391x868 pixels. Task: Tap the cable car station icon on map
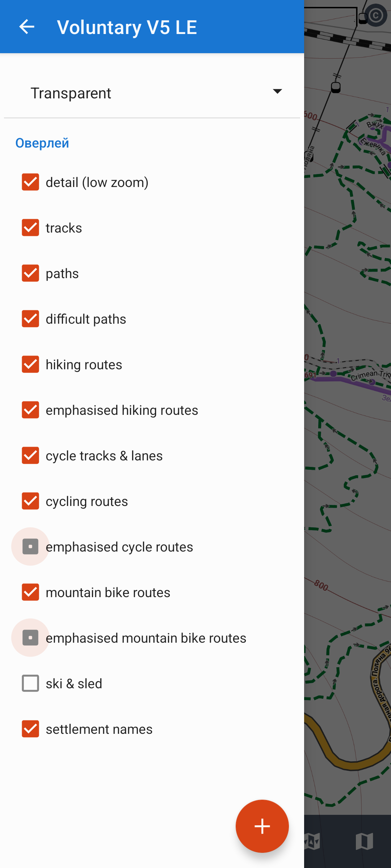coord(336,87)
